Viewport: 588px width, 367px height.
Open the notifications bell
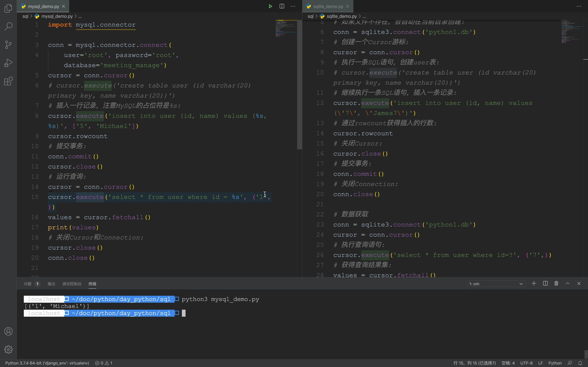[x=580, y=363]
